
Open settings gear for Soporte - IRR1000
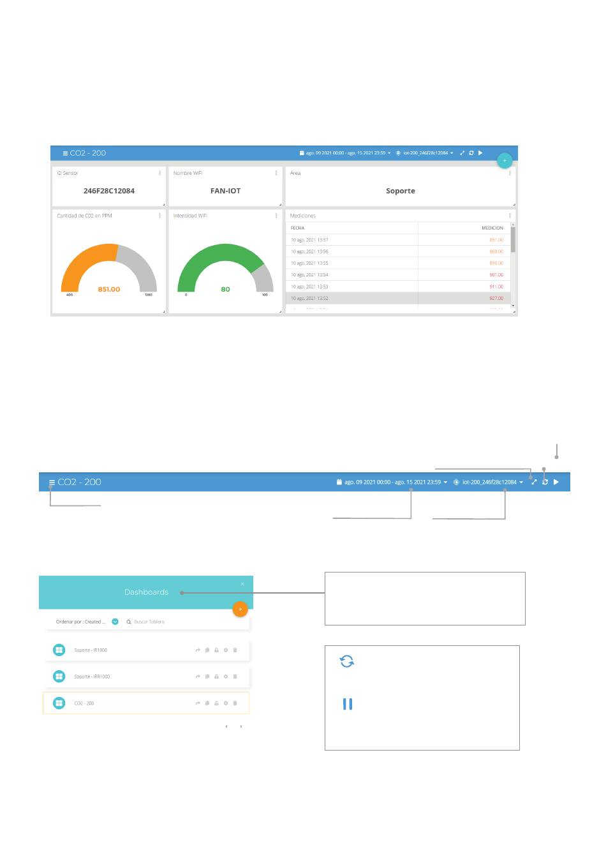point(226,677)
